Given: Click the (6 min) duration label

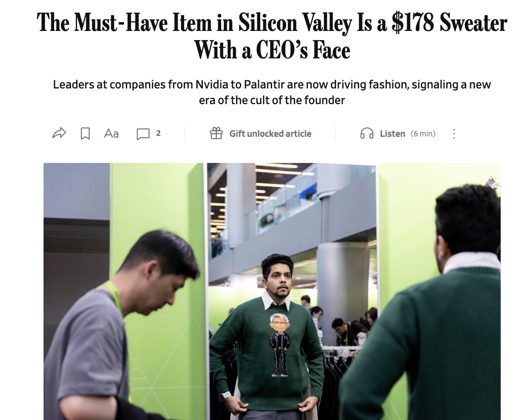Looking at the screenshot, I should pos(423,134).
